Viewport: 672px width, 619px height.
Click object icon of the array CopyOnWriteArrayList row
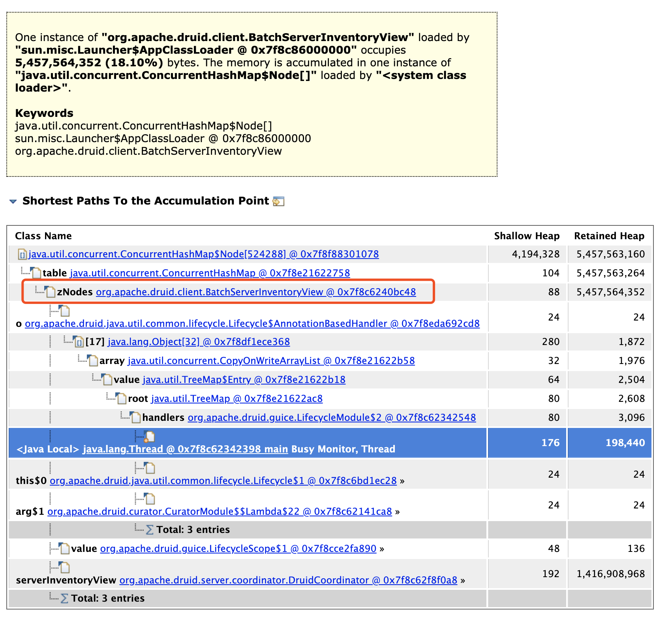pos(94,360)
